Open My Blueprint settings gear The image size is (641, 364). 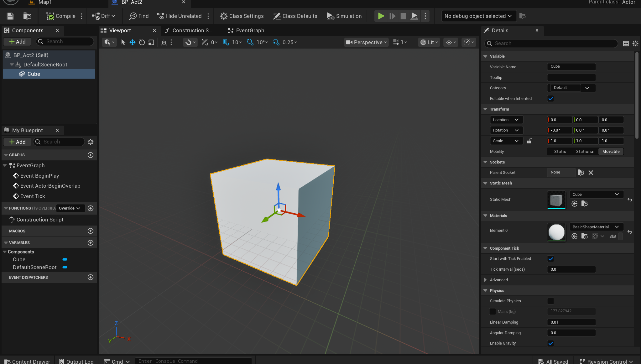pyautogui.click(x=91, y=142)
